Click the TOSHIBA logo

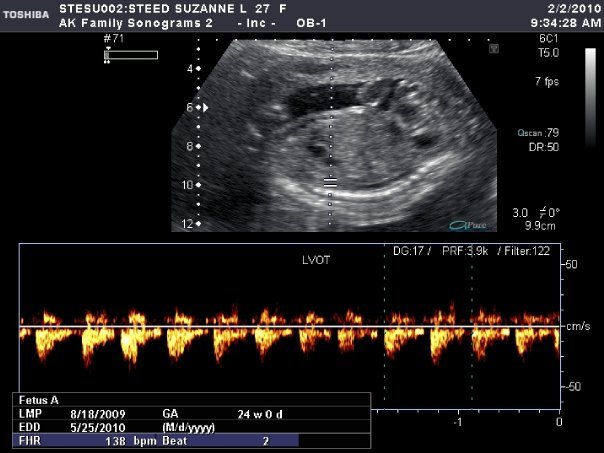[26, 15]
